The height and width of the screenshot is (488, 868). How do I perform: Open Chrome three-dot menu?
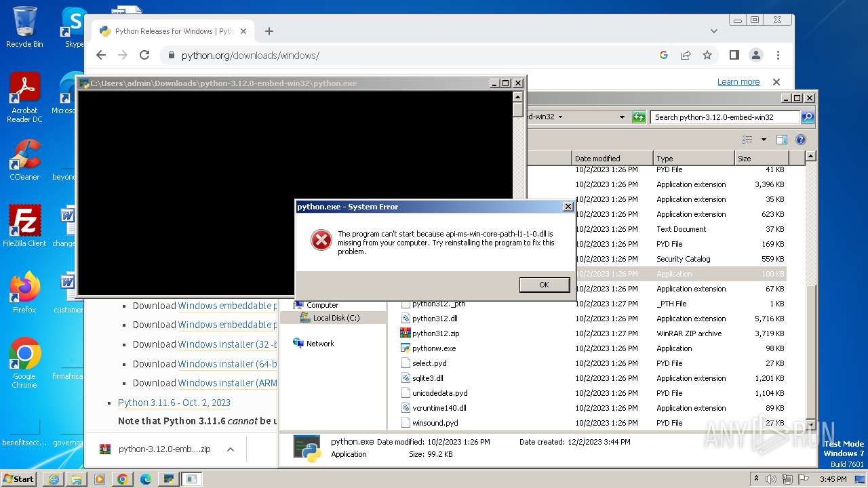pos(778,56)
